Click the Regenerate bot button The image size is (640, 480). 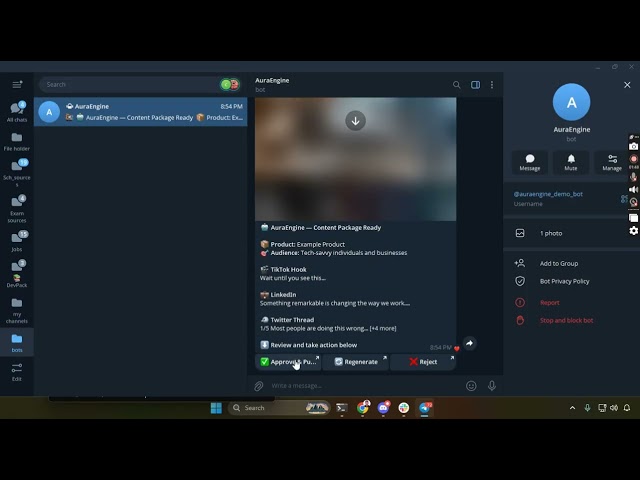[x=356, y=362]
